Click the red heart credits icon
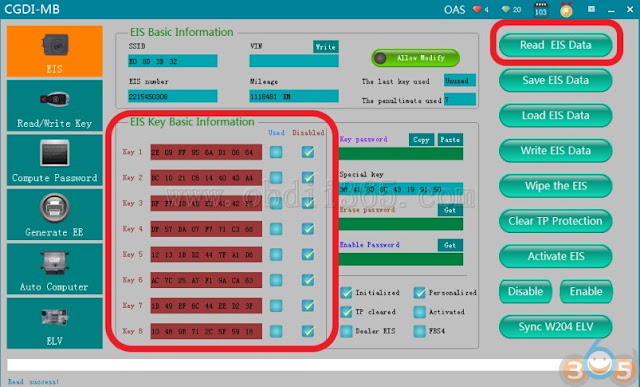The width and height of the screenshot is (640, 387). click(x=477, y=9)
